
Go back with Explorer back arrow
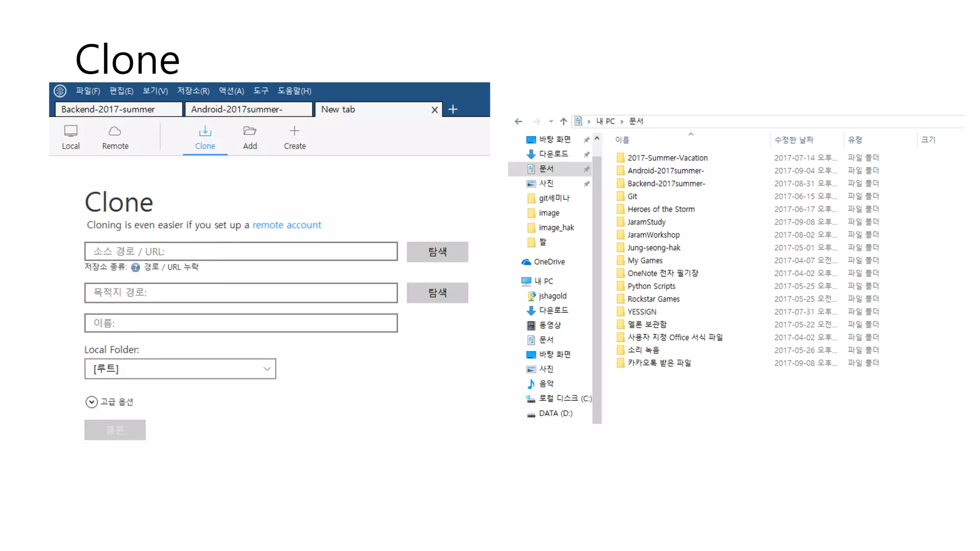tap(518, 121)
